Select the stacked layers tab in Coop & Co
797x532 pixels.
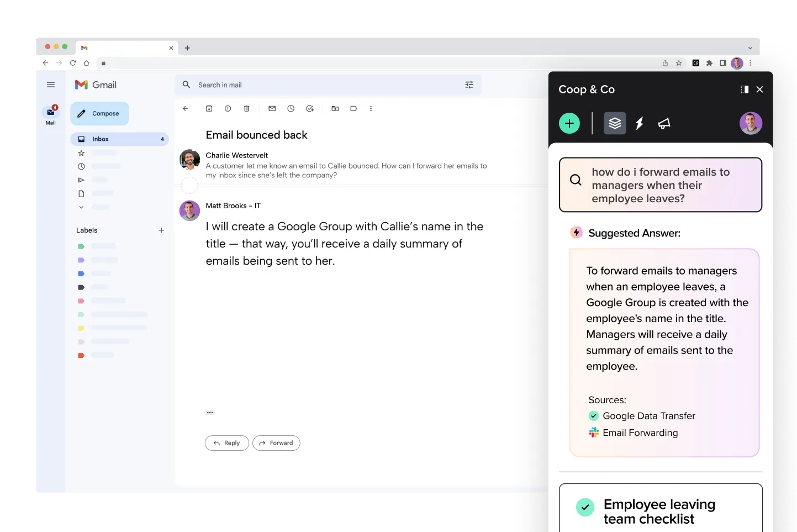coord(615,123)
